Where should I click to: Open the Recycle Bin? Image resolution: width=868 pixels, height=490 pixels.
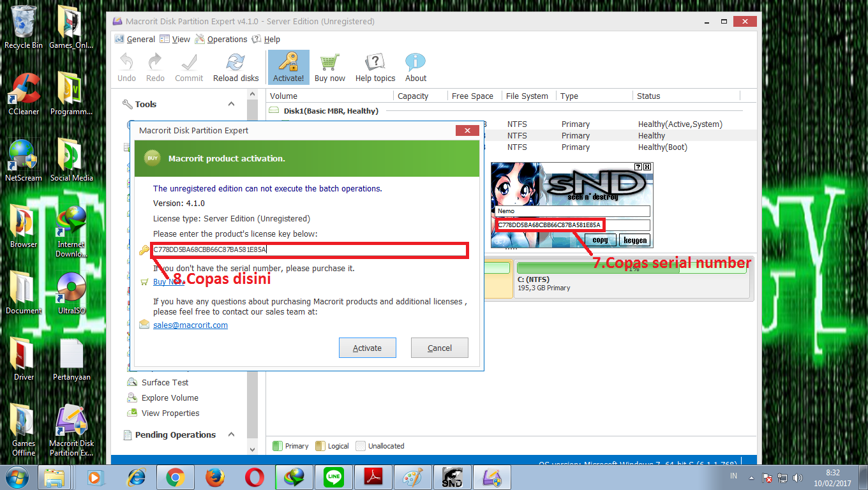click(x=24, y=27)
